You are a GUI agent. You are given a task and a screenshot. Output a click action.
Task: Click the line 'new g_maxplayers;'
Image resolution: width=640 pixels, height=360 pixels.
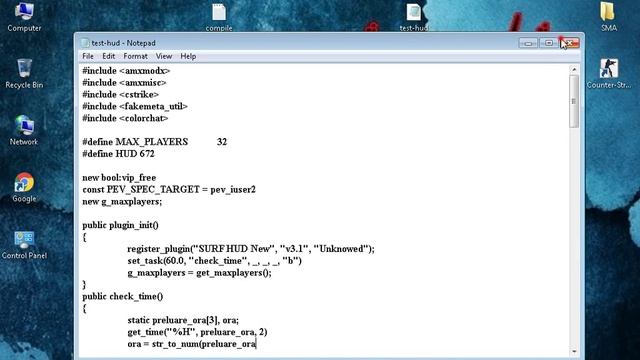coord(122,202)
